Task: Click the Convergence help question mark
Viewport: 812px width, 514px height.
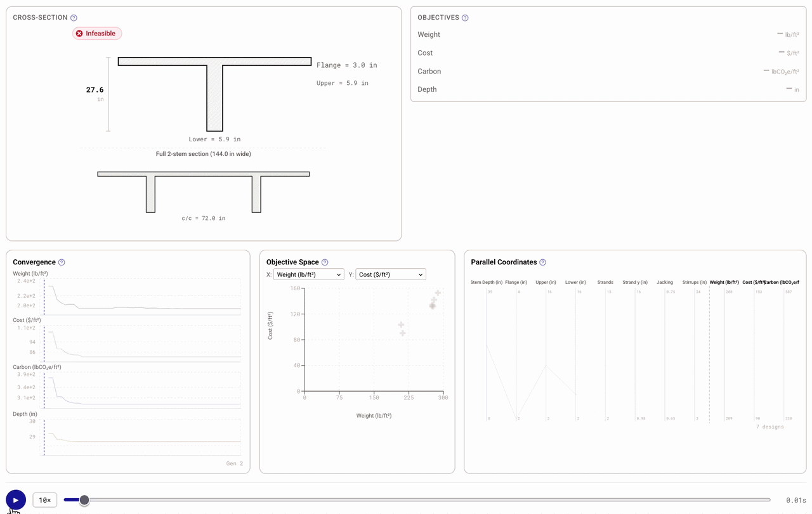Action: pyautogui.click(x=62, y=262)
